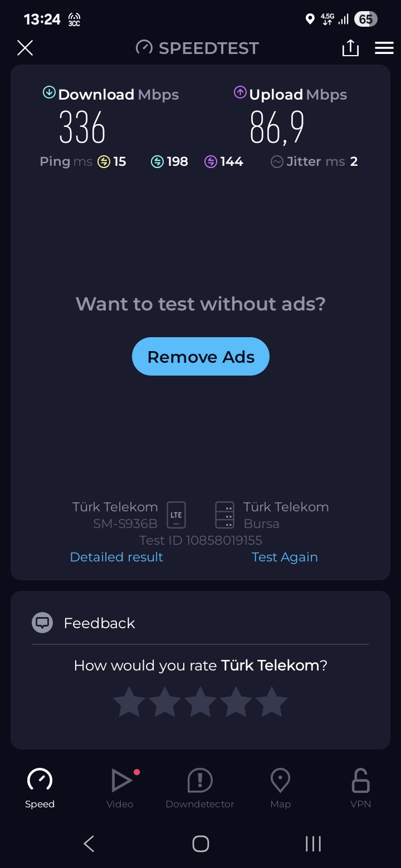Tap the upload arrow icon
This screenshot has height=868, width=401.
240,93
